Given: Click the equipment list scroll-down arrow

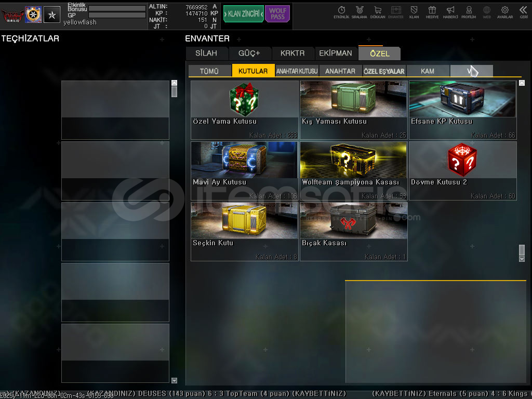Looking at the screenshot, I should coord(174,380).
